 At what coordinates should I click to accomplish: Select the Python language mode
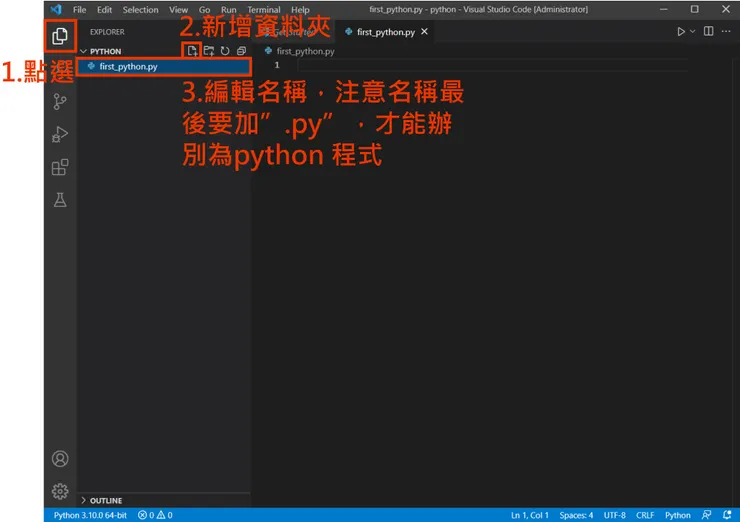point(678,515)
